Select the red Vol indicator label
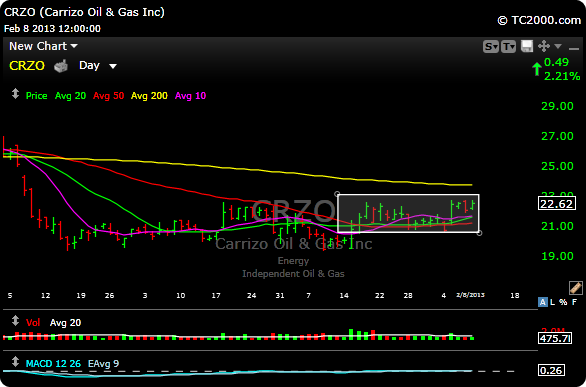The image size is (586, 387). (x=33, y=323)
